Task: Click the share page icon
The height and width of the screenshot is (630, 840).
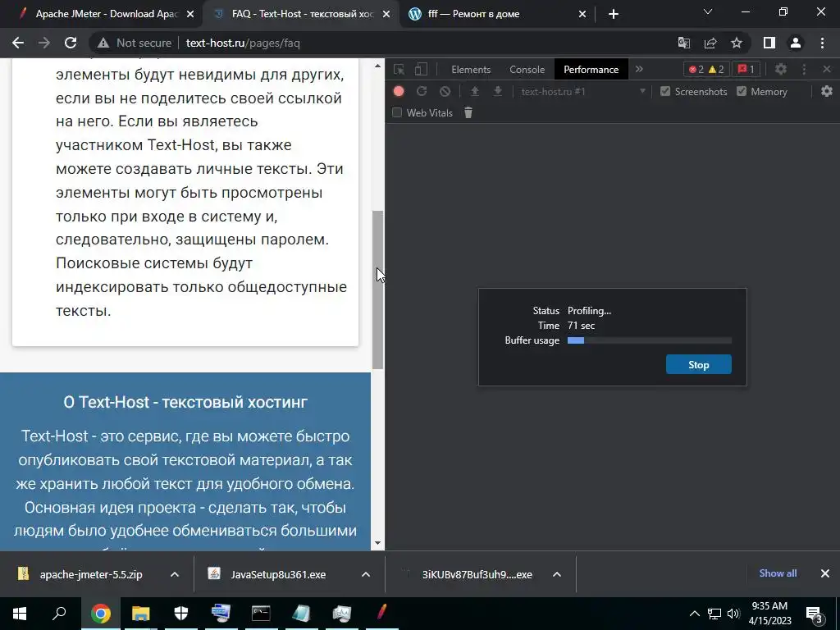Action: [710, 43]
